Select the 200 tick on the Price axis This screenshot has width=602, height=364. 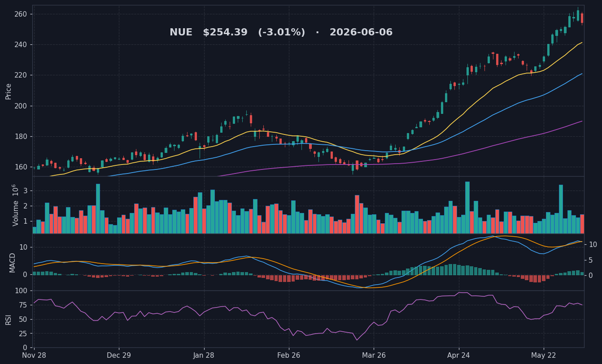point(21,106)
